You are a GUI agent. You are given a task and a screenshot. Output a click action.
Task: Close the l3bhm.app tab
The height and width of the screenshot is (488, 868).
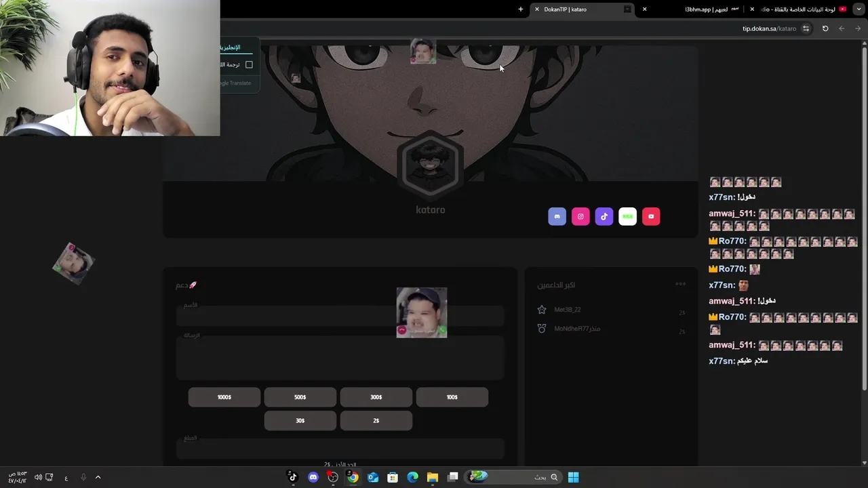coord(644,9)
